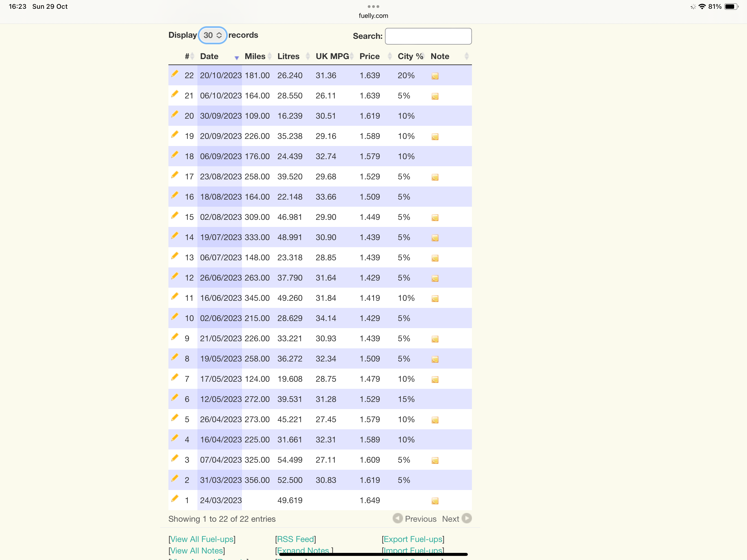Screen dimensions: 747x560
Task: Edit fuel-up 17 with pencil icon
Action: [175, 175]
